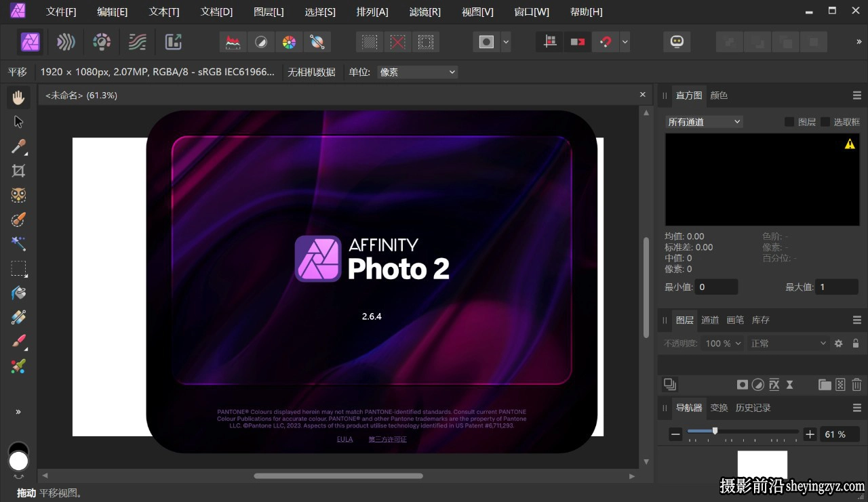The image size is (868, 502).
Task: Click the 最小值 input field
Action: point(716,287)
